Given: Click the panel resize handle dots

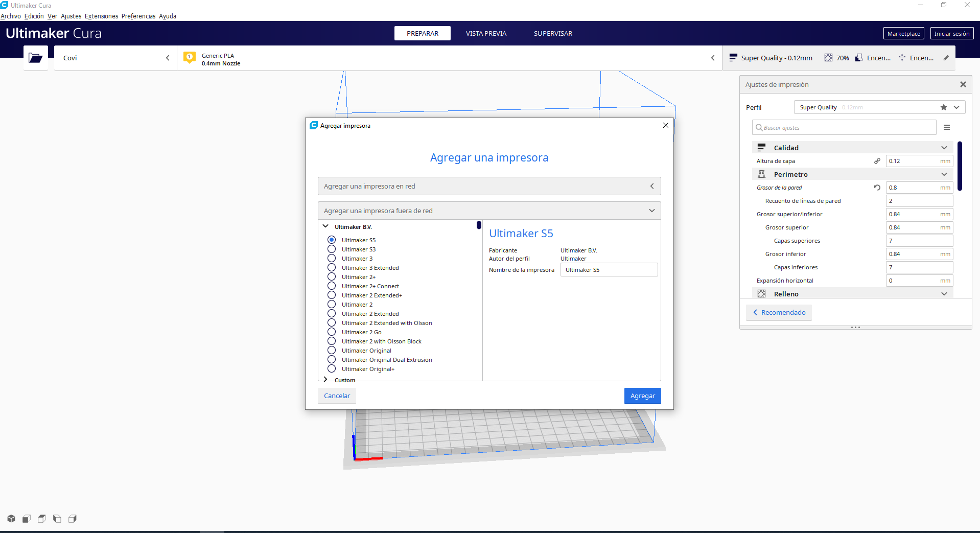Looking at the screenshot, I should pos(856,327).
